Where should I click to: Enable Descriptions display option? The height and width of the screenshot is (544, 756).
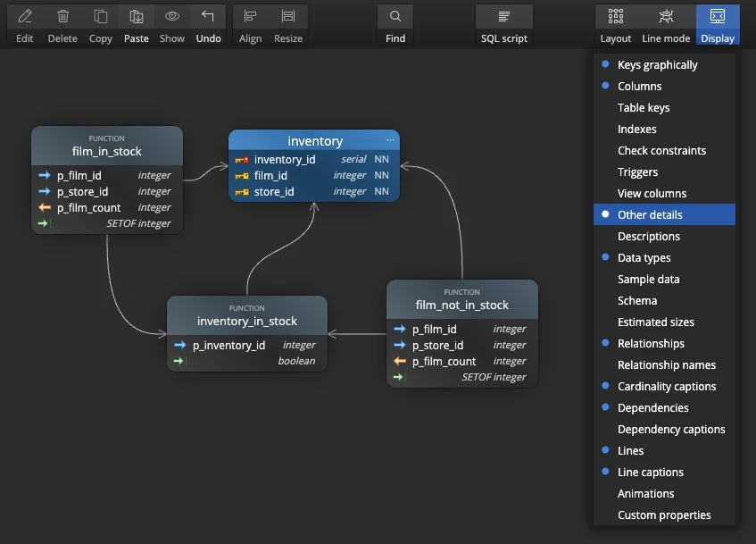click(x=664, y=237)
